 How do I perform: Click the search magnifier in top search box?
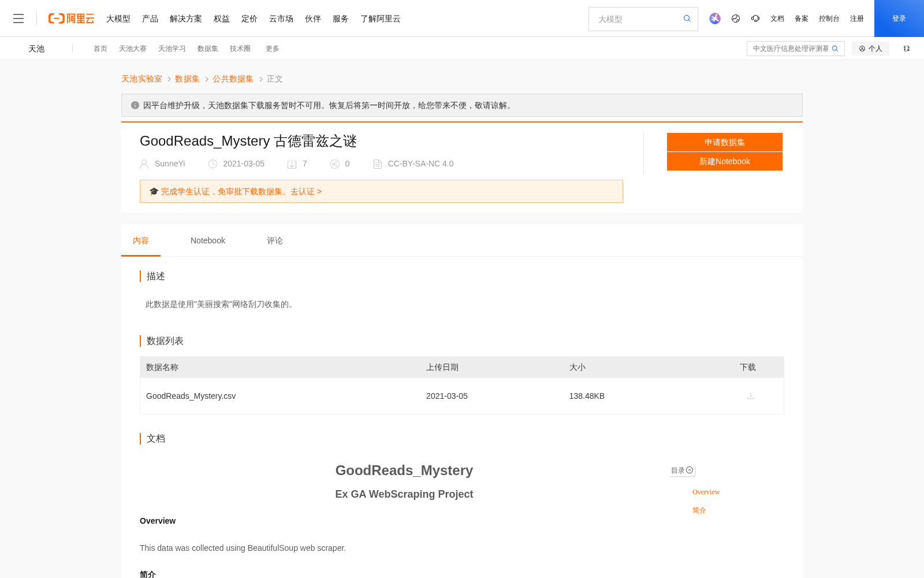click(x=687, y=18)
